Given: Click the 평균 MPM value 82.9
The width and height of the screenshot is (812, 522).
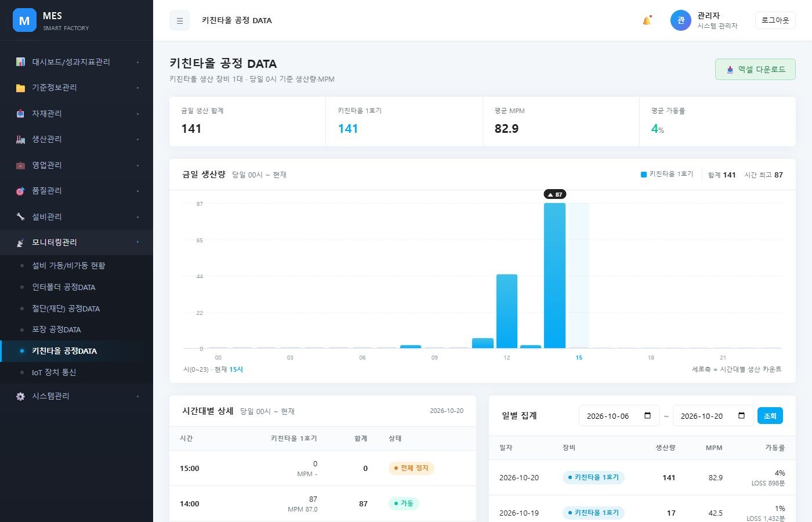Looking at the screenshot, I should pyautogui.click(x=506, y=129).
